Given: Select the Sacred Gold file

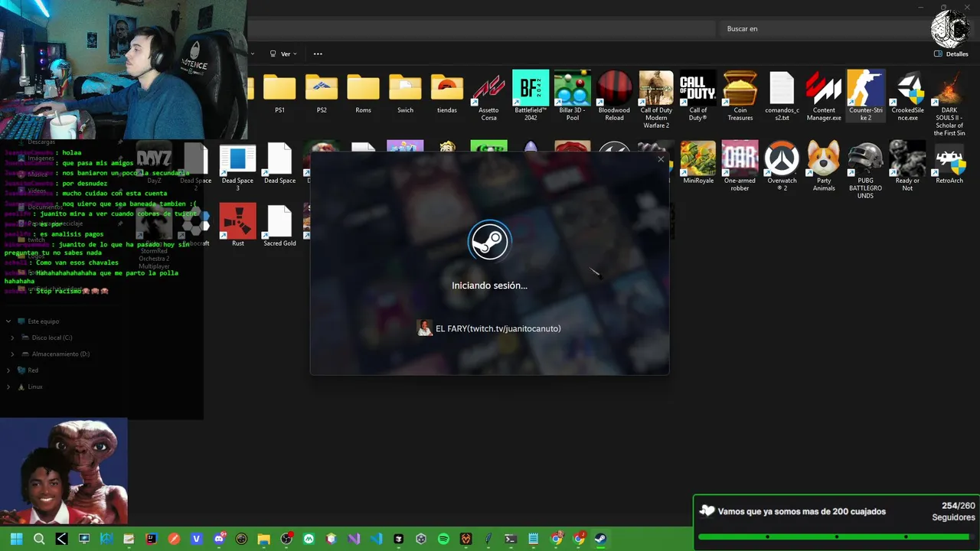Looking at the screenshot, I should [279, 225].
